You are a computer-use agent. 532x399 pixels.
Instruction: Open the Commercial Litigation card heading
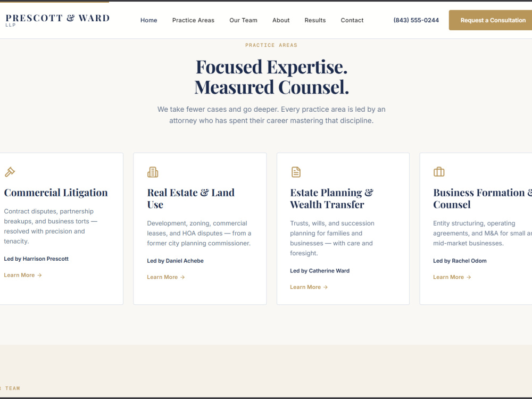coord(56,193)
